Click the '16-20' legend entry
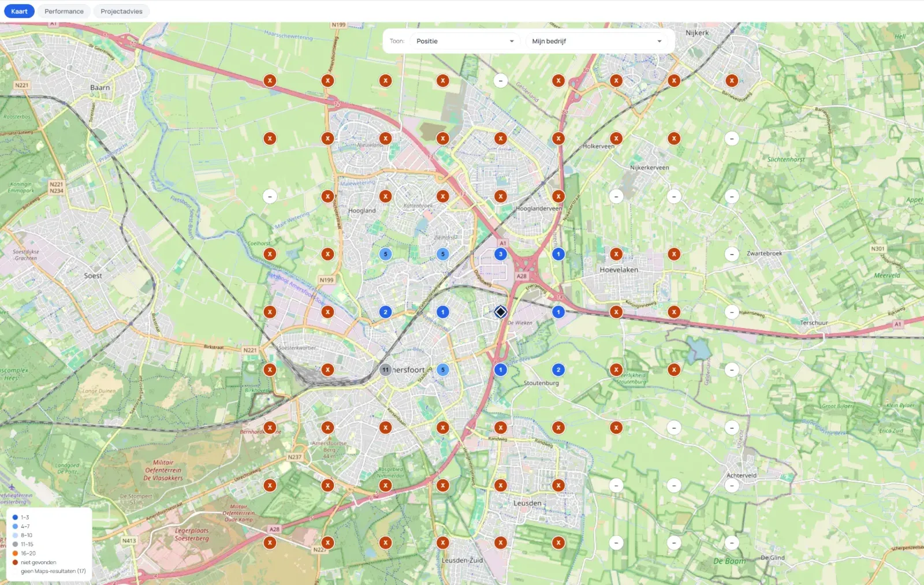The width and height of the screenshot is (924, 585). click(24, 553)
